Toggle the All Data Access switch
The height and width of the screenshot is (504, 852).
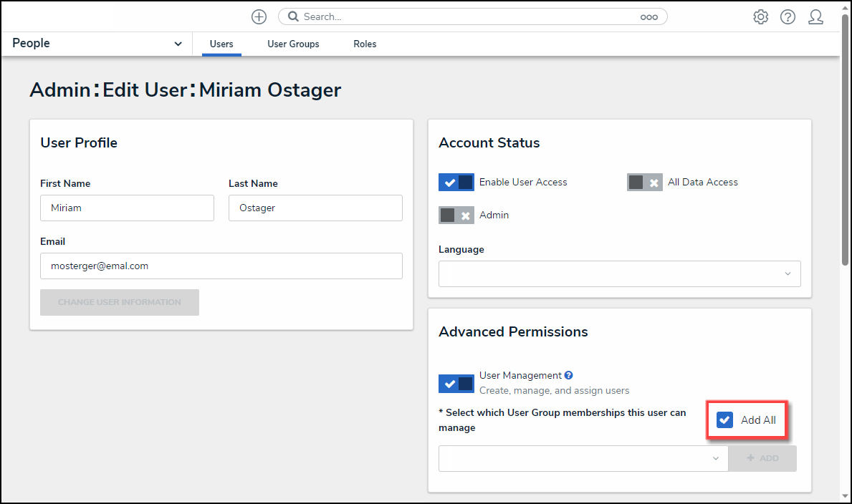pos(644,183)
